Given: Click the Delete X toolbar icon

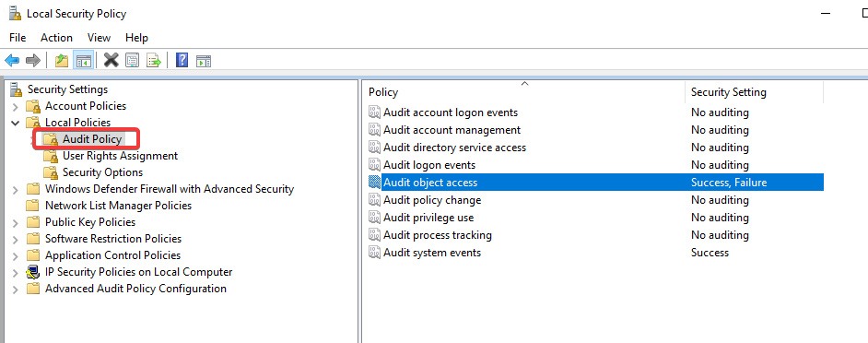Looking at the screenshot, I should click(x=111, y=61).
